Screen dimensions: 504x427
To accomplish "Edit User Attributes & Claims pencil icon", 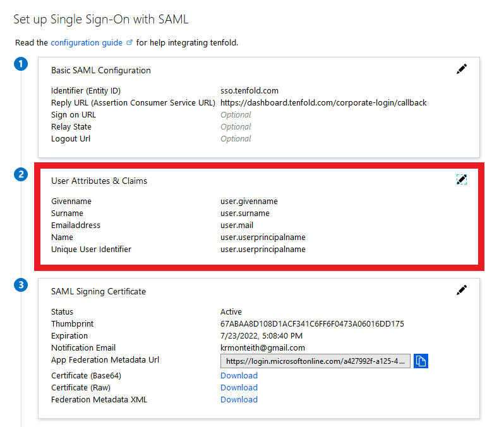I will click(462, 179).
